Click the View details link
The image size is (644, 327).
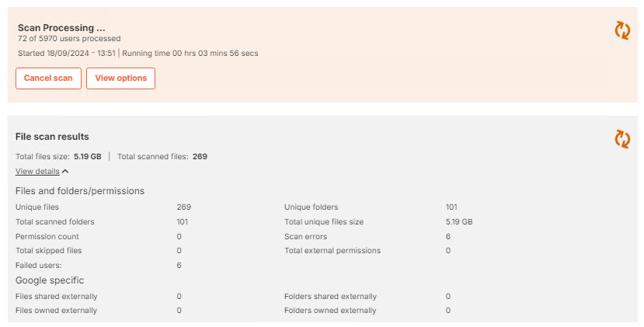[x=37, y=172]
